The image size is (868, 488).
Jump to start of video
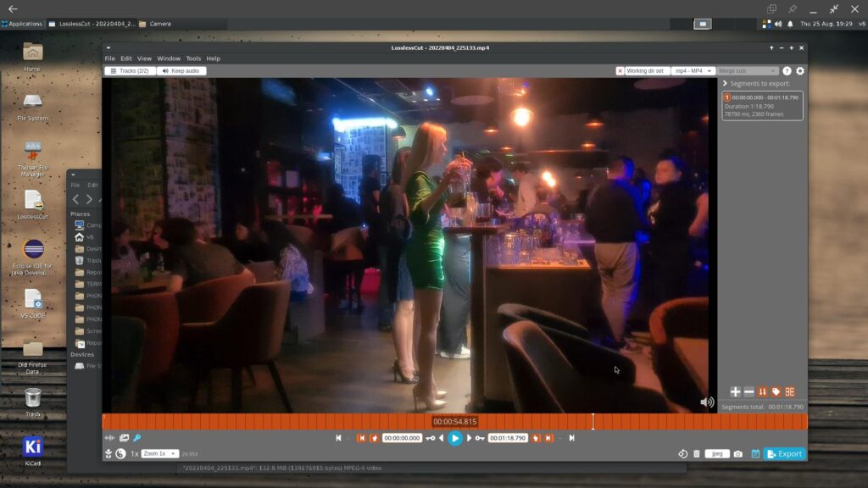(x=339, y=438)
